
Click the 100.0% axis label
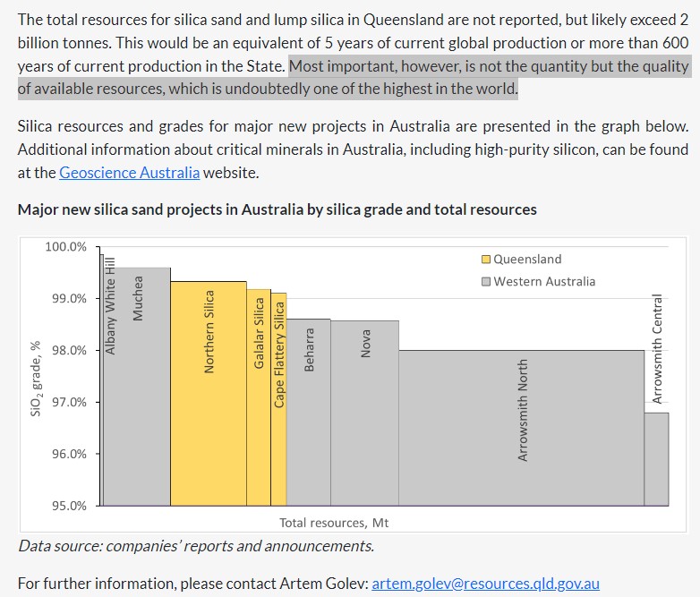(x=65, y=246)
